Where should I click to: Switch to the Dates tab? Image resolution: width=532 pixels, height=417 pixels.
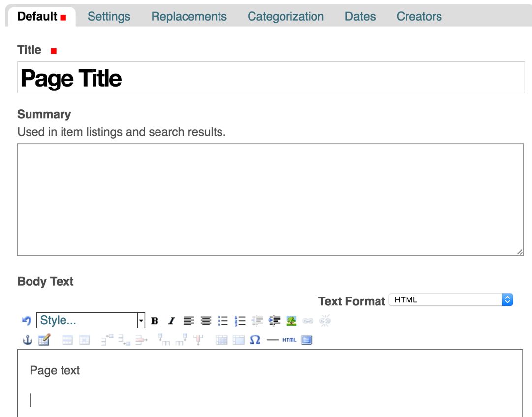pyautogui.click(x=360, y=16)
